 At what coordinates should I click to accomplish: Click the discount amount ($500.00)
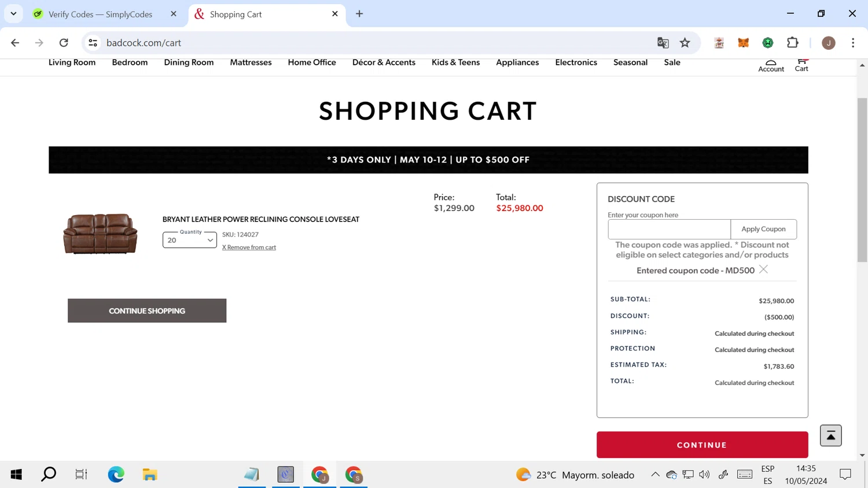tap(779, 317)
